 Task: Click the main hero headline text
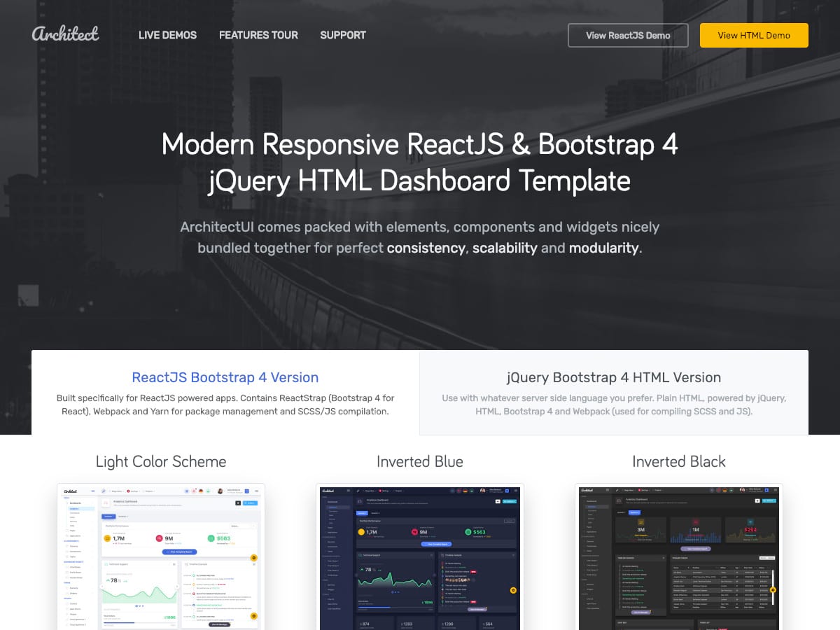pyautogui.click(x=420, y=162)
